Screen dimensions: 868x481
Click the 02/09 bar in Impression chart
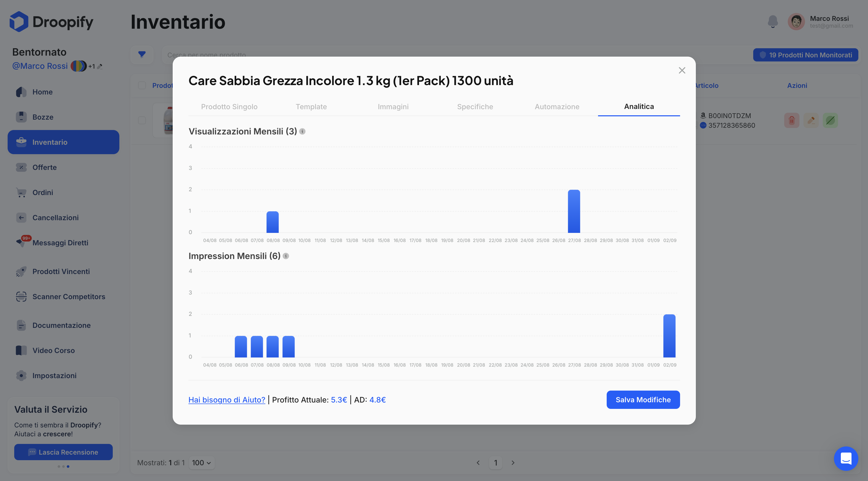(669, 336)
